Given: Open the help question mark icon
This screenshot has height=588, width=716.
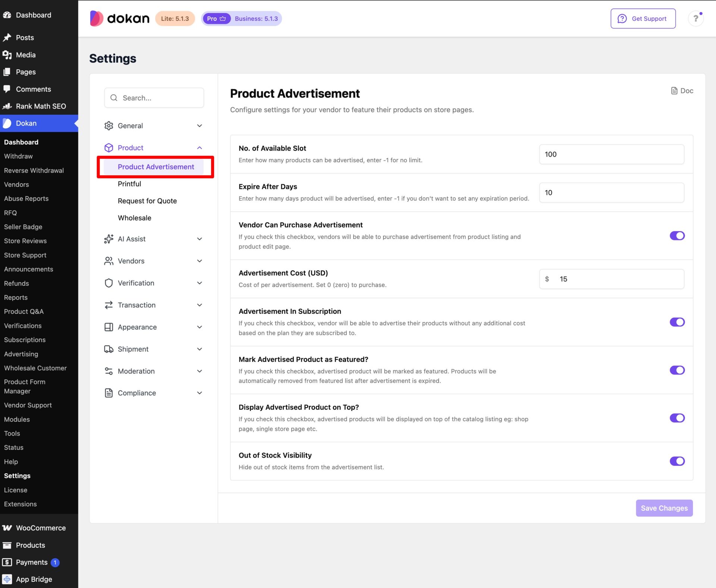Looking at the screenshot, I should tap(695, 18).
